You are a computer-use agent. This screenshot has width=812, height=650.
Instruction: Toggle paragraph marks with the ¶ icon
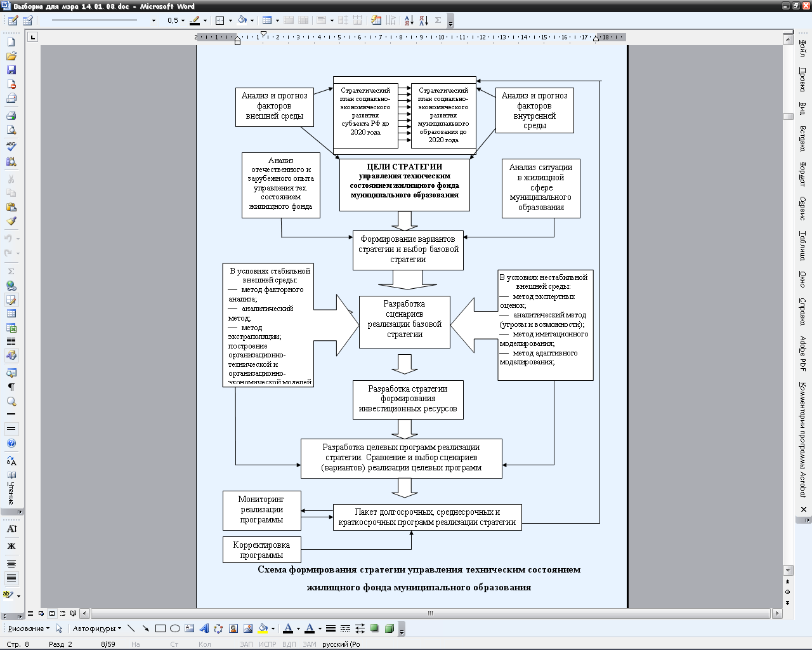[x=11, y=387]
